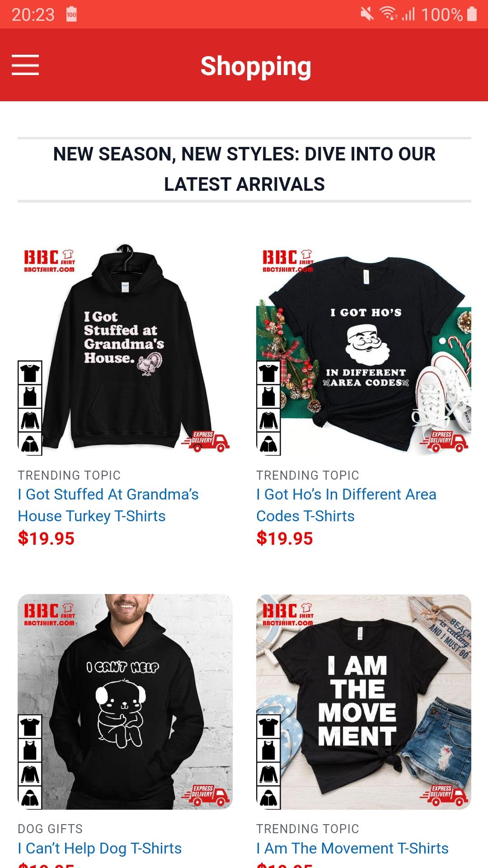Select hoodie style icon on Area Codes product
This screenshot has height=868, width=488.
[268, 444]
